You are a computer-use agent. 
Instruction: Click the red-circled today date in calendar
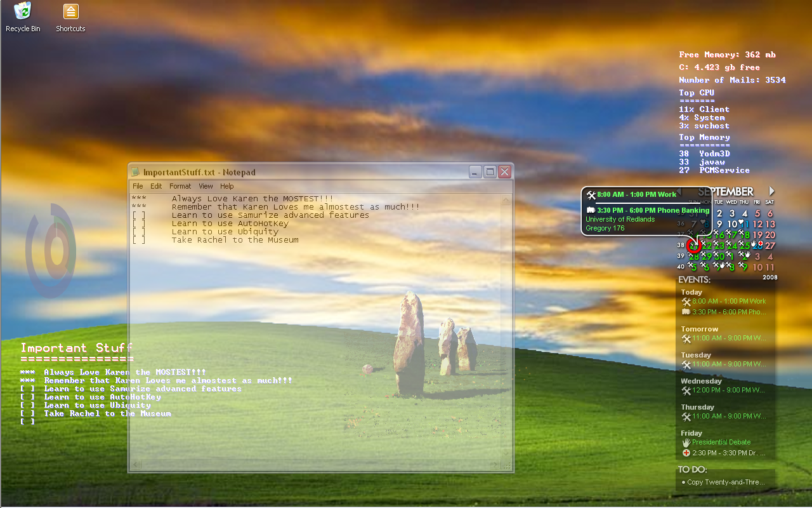click(693, 246)
